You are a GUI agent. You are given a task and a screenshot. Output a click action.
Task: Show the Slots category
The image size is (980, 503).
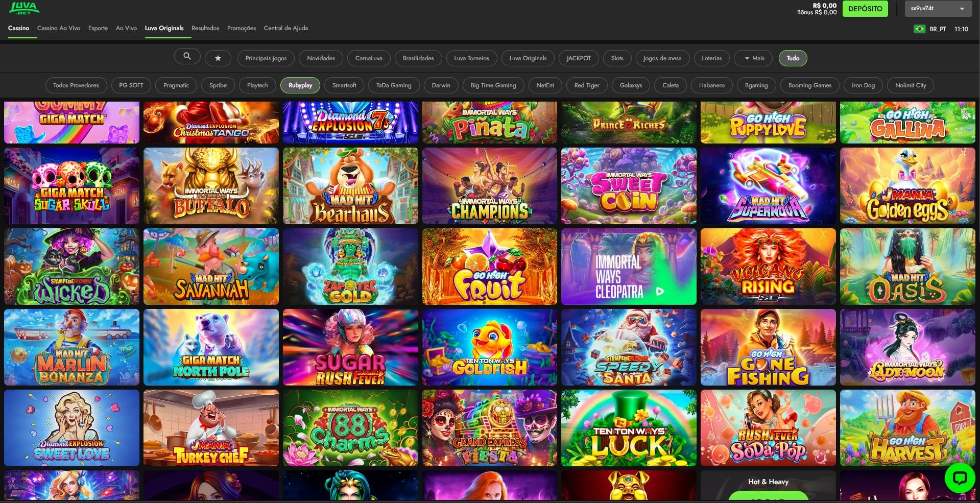[617, 58]
